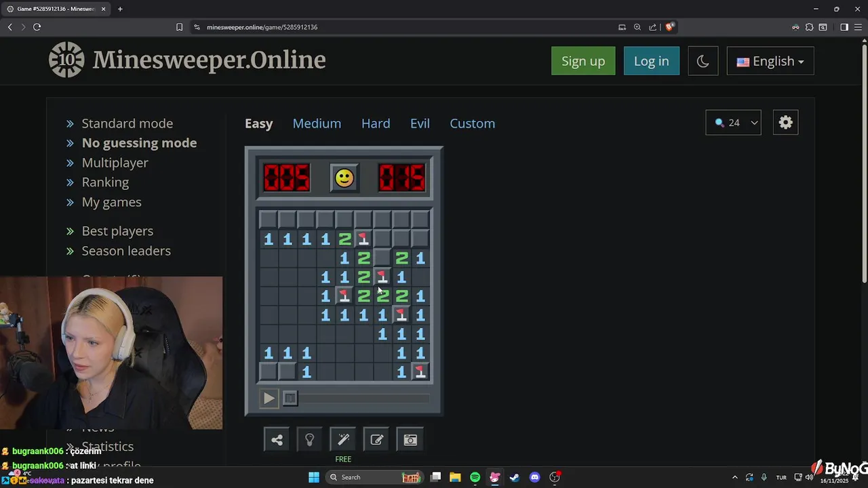Open the Multiplayer sidebar link
The image size is (868, 488).
tap(115, 163)
